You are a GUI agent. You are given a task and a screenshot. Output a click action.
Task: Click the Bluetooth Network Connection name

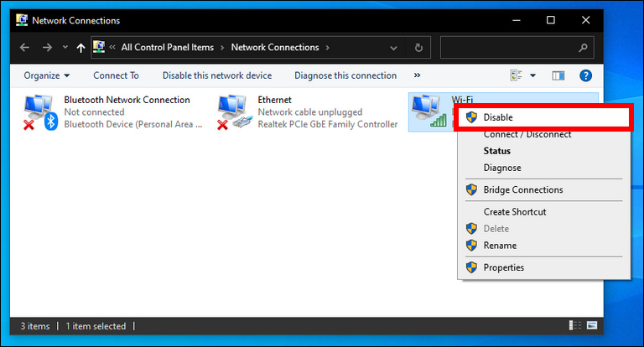coord(127,100)
